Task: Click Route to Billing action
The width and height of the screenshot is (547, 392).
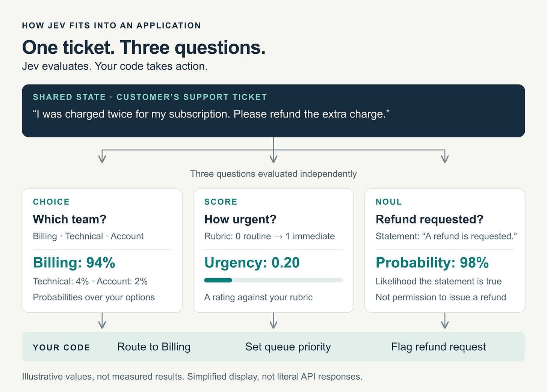Action: point(154,347)
